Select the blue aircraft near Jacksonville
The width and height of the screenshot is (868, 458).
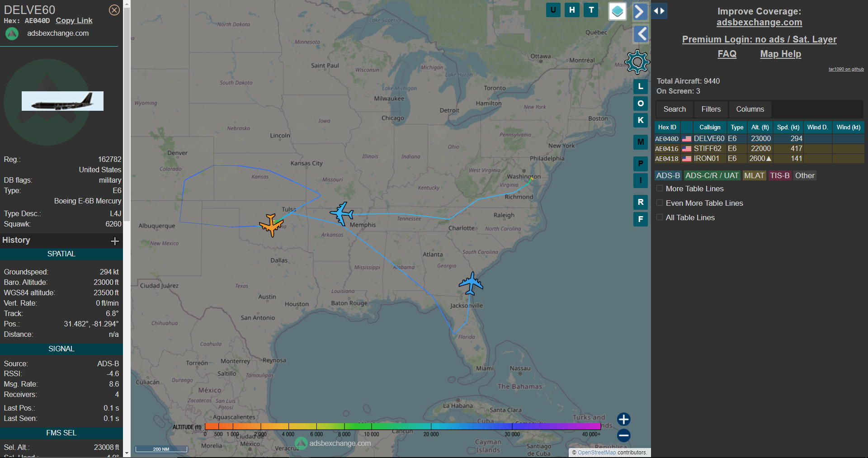click(x=471, y=283)
